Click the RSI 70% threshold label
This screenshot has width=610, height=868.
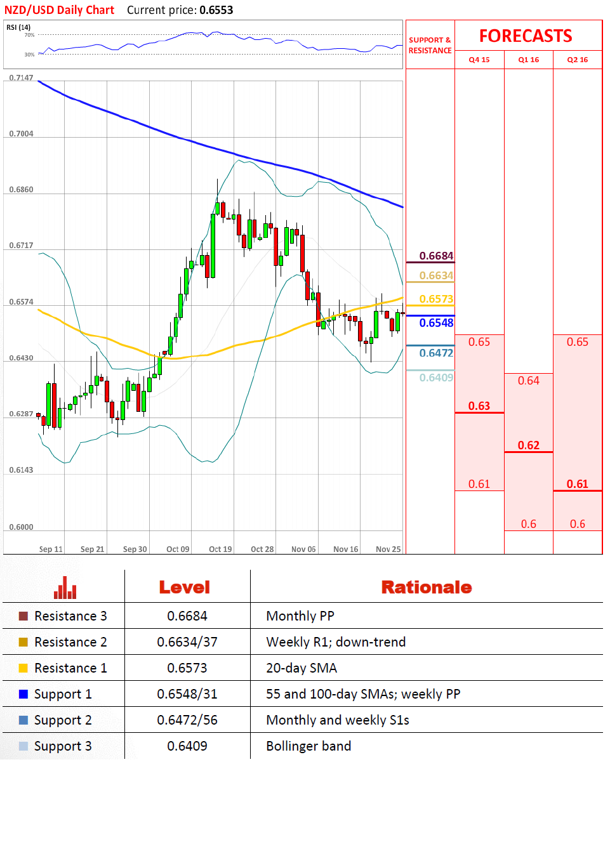pyautogui.click(x=29, y=35)
